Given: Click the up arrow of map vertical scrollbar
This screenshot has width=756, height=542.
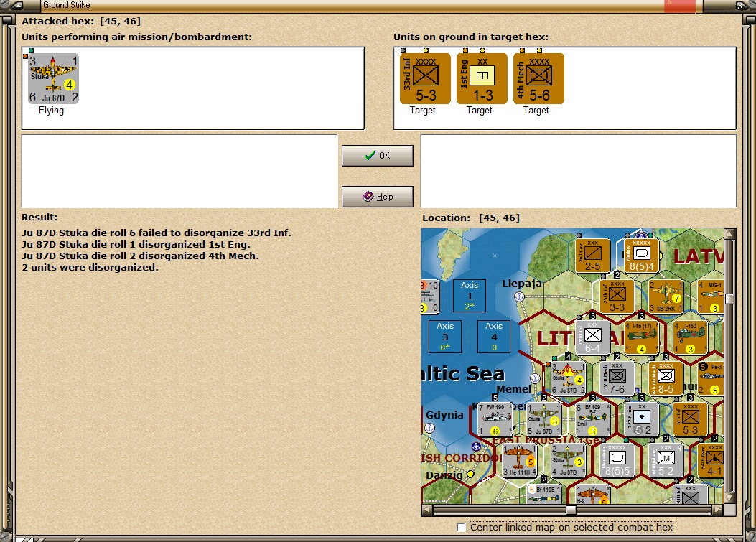Looking at the screenshot, I should click(729, 234).
